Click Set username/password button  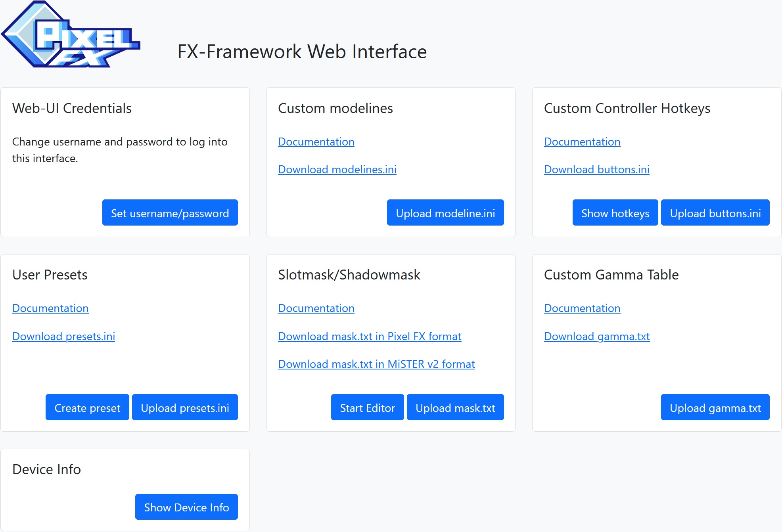(x=170, y=213)
